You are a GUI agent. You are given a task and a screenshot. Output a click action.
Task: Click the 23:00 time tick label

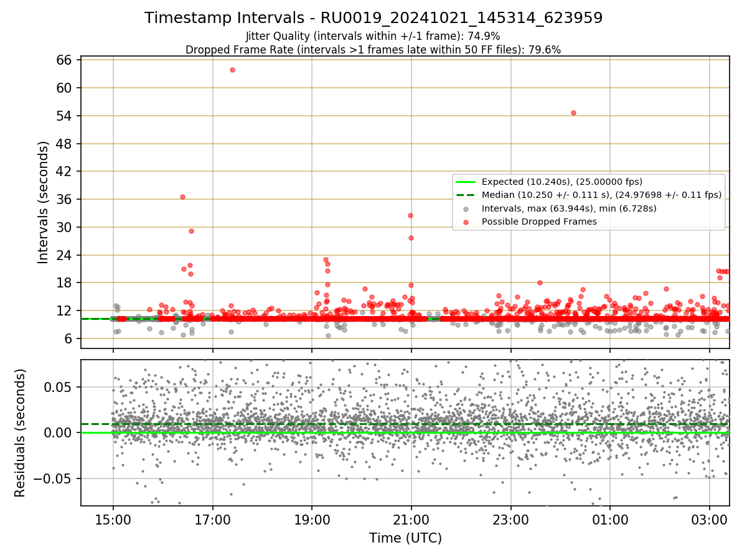(x=510, y=519)
